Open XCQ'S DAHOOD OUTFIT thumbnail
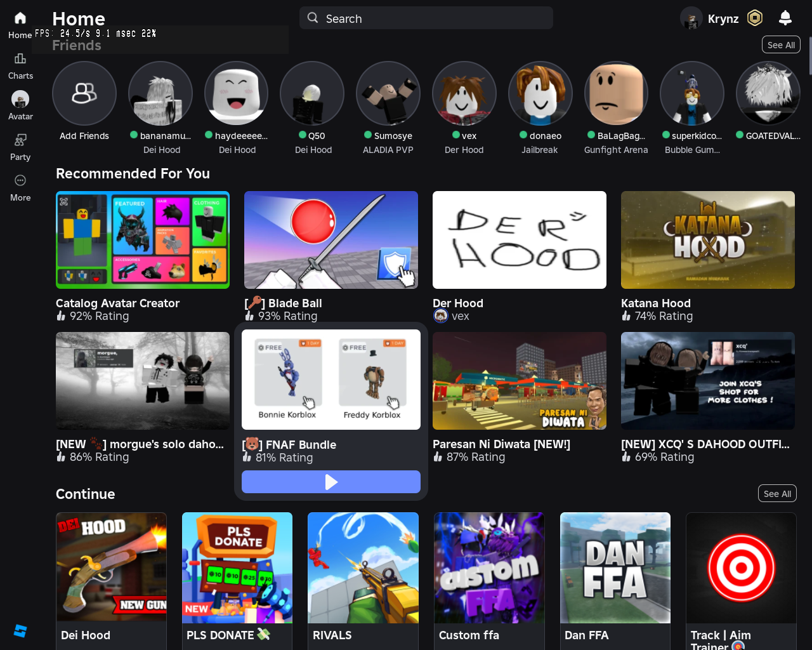 tap(708, 381)
